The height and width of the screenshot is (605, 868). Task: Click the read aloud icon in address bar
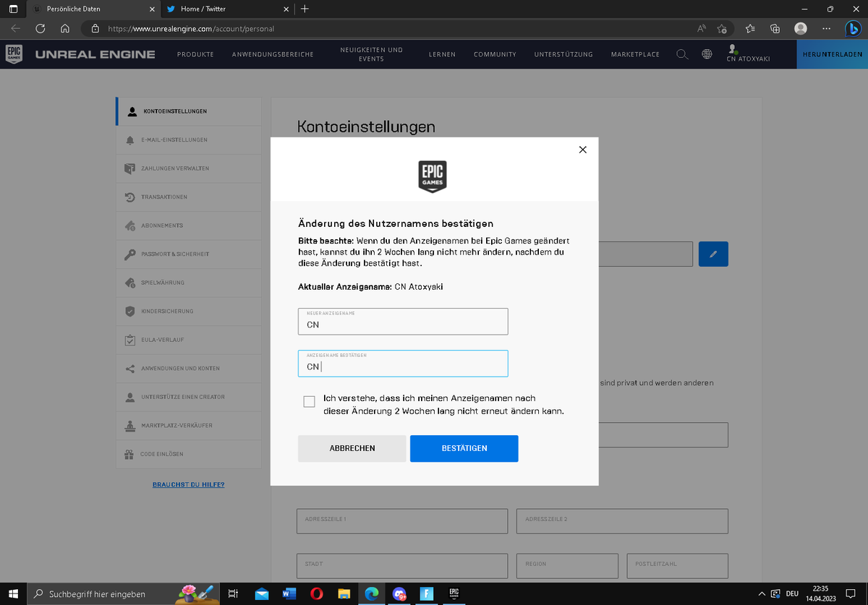[x=701, y=29]
